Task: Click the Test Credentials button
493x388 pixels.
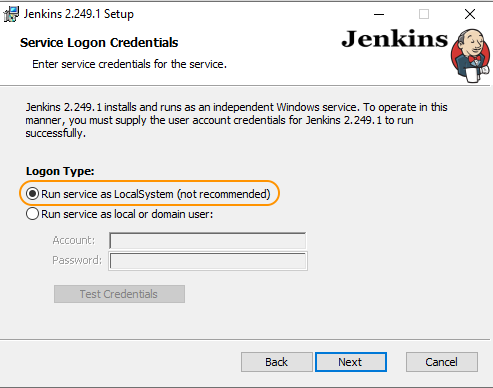Action: point(119,294)
